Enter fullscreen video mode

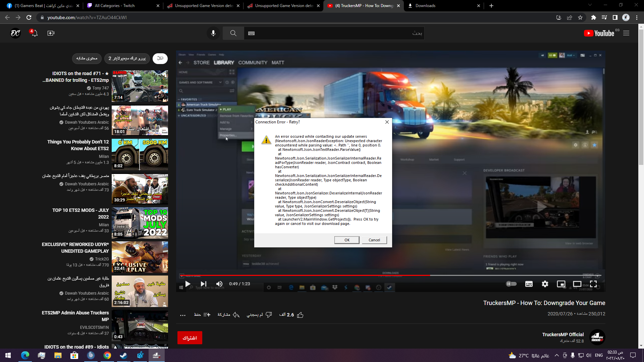[593, 284]
